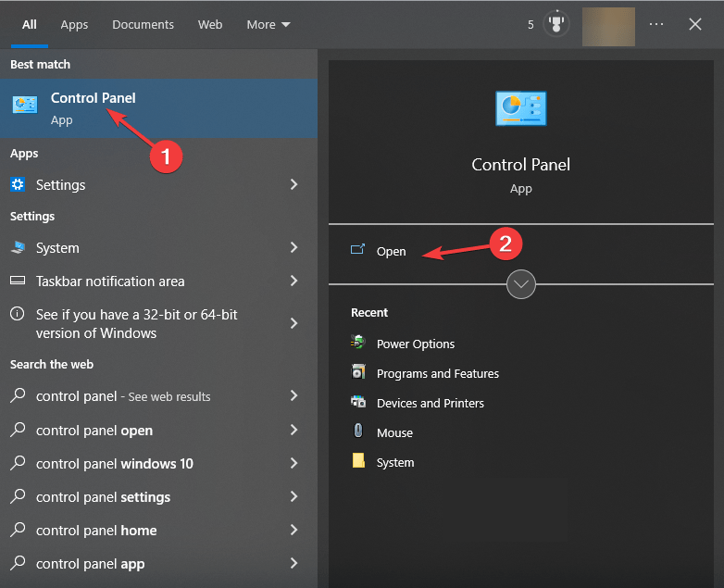
Task: Click the user account avatar thumbnail
Action: (608, 27)
